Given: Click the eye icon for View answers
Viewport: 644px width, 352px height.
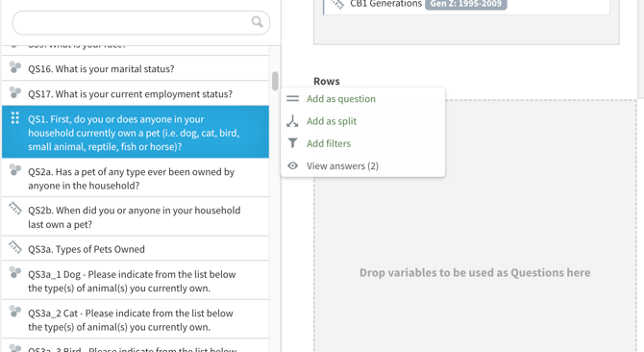Looking at the screenshot, I should [293, 165].
